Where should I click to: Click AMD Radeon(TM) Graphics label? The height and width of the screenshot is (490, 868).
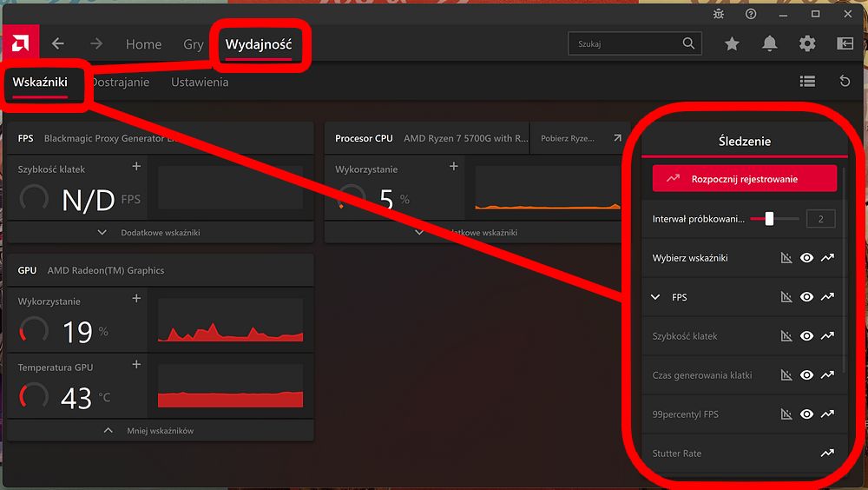pos(106,270)
